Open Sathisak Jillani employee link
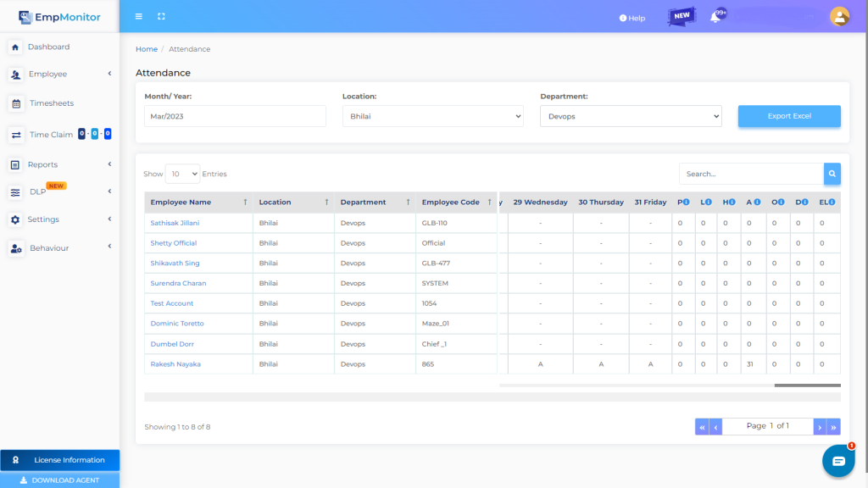868x488 pixels. click(x=175, y=223)
